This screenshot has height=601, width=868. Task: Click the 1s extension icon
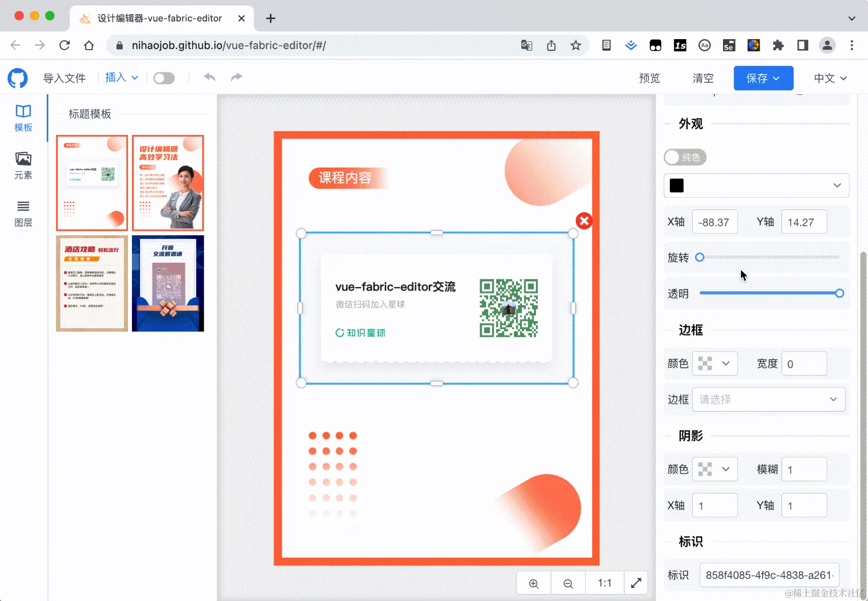[680, 45]
